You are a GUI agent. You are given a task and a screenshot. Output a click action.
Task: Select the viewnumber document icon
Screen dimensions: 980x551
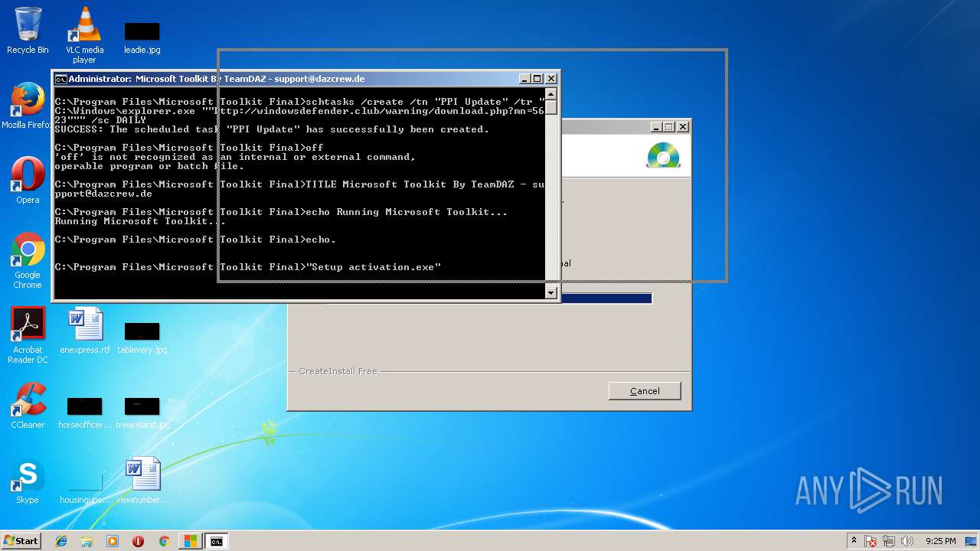coord(142,481)
